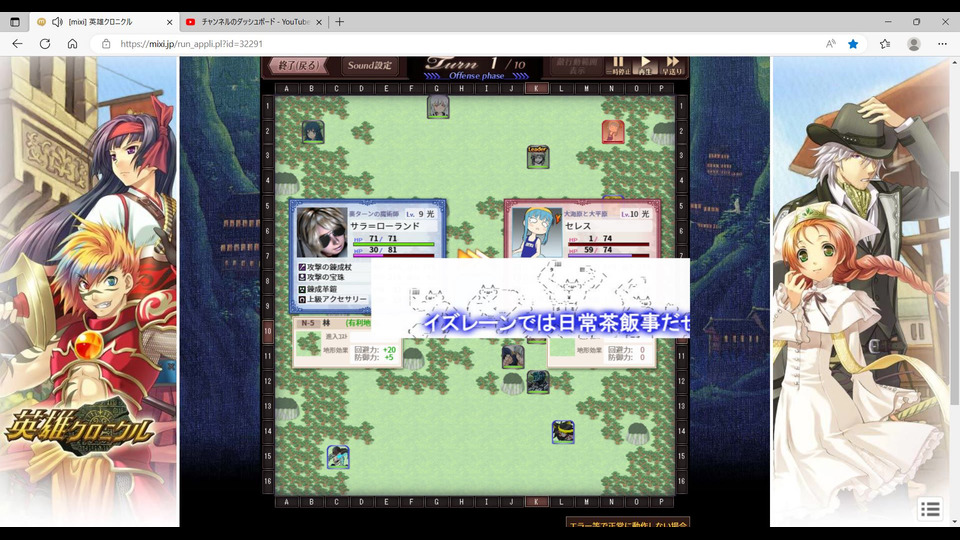Select the dark-haired unit at B2

pos(313,132)
